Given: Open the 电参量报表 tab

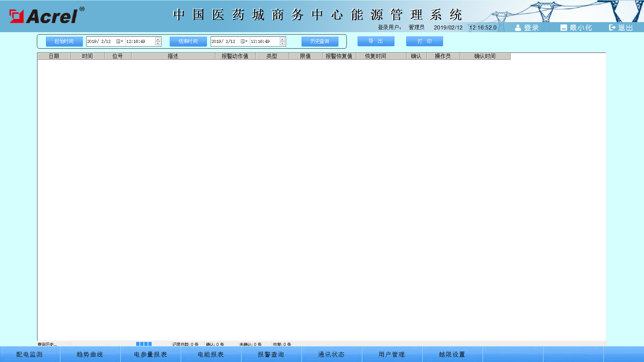Looking at the screenshot, I should click(150, 354).
